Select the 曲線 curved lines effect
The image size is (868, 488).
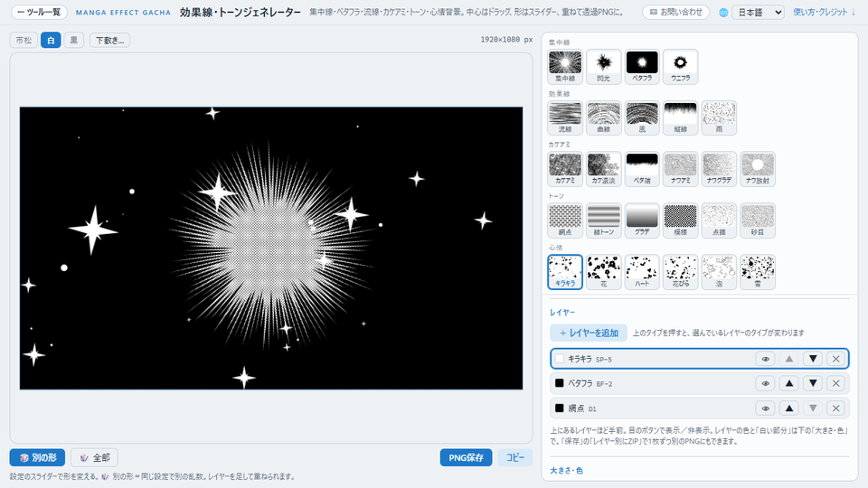[603, 117]
